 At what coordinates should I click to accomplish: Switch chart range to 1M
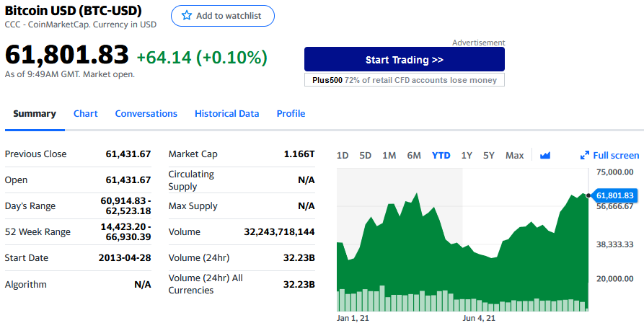[389, 155]
